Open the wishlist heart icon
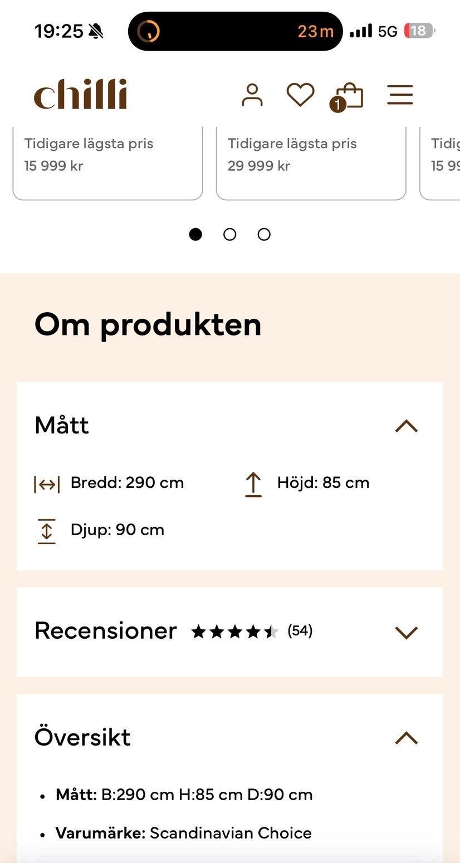 click(300, 95)
